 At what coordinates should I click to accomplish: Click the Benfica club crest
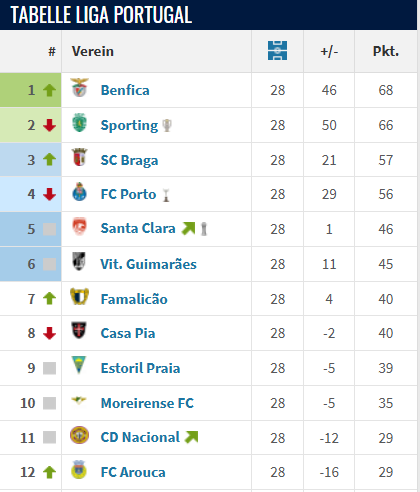[x=79, y=88]
